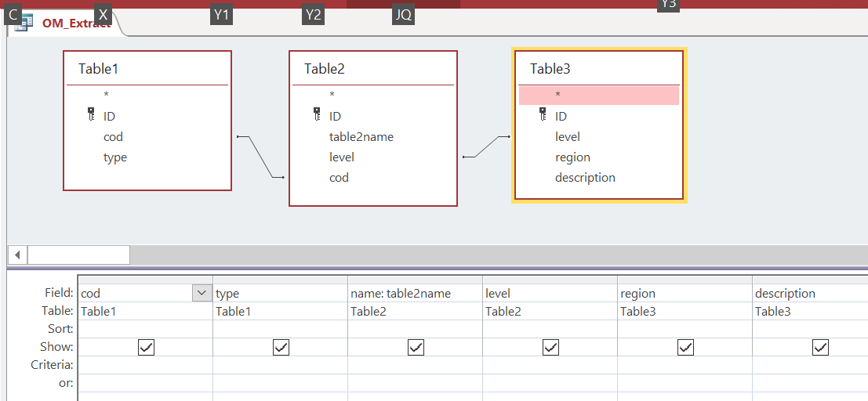Toggle Show checkbox for description column
Screen dimensions: 868x401
coord(820,347)
